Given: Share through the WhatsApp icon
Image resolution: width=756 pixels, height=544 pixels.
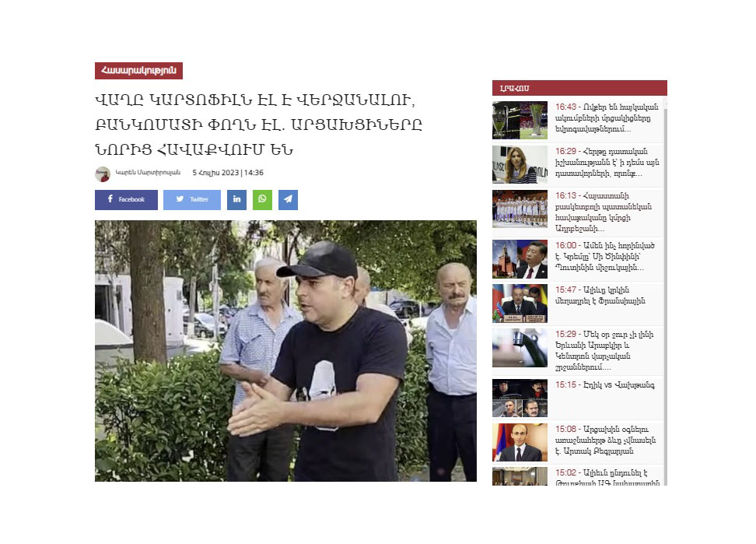Looking at the screenshot, I should [262, 200].
